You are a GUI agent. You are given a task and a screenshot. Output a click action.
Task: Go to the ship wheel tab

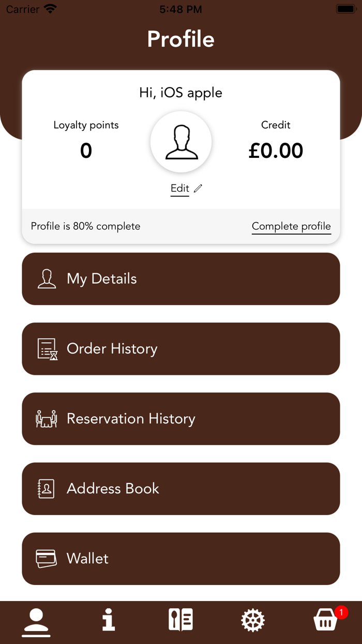click(x=253, y=620)
